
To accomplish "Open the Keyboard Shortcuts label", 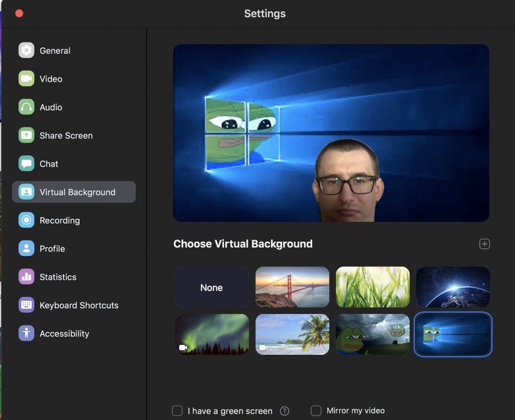I will (79, 305).
